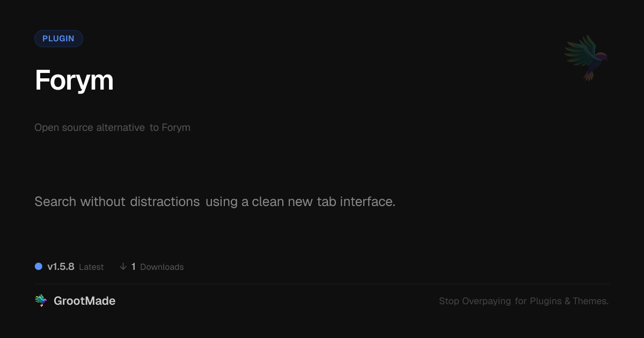Click the large Forym title heading
Screen dimensions: 644x338
click(74, 80)
